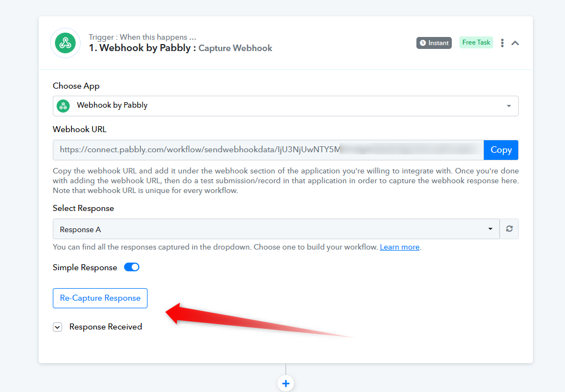Image resolution: width=565 pixels, height=392 pixels.
Task: Toggle the Simple Response switch off
Action: point(132,267)
